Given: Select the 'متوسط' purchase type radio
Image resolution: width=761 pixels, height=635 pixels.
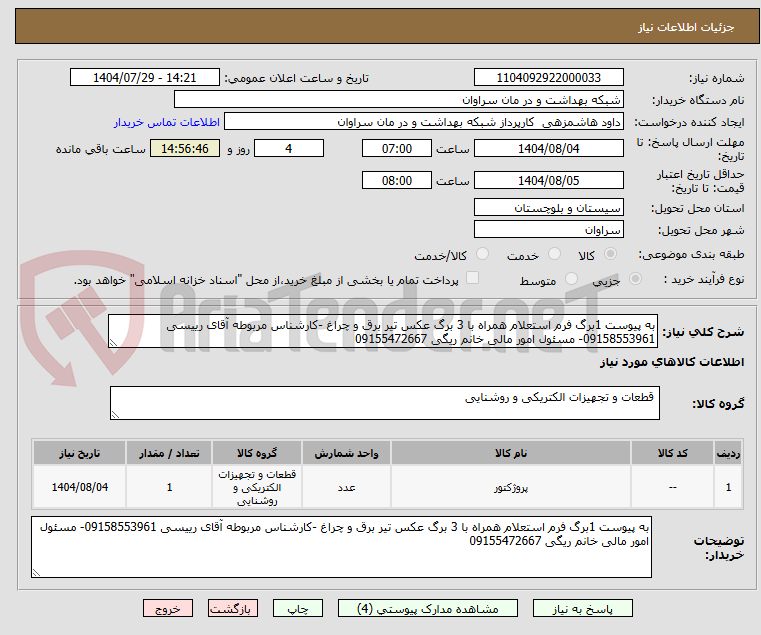Looking at the screenshot, I should pos(572,279).
